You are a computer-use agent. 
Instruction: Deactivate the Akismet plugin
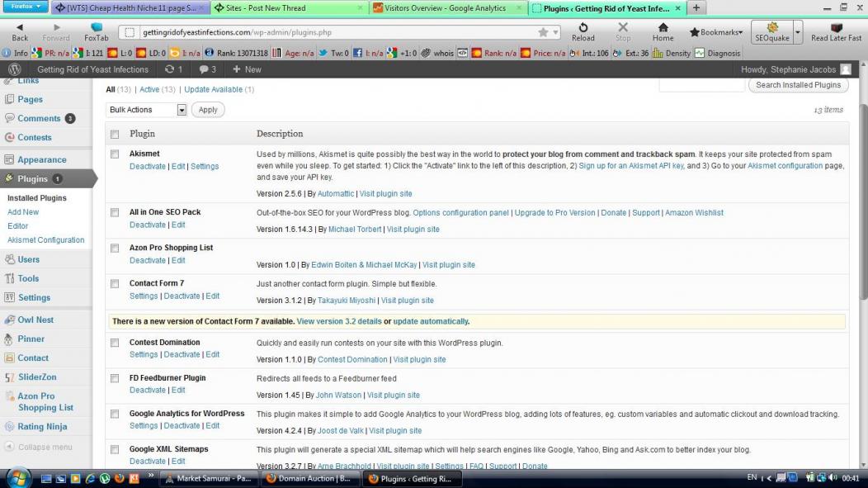pyautogui.click(x=147, y=166)
